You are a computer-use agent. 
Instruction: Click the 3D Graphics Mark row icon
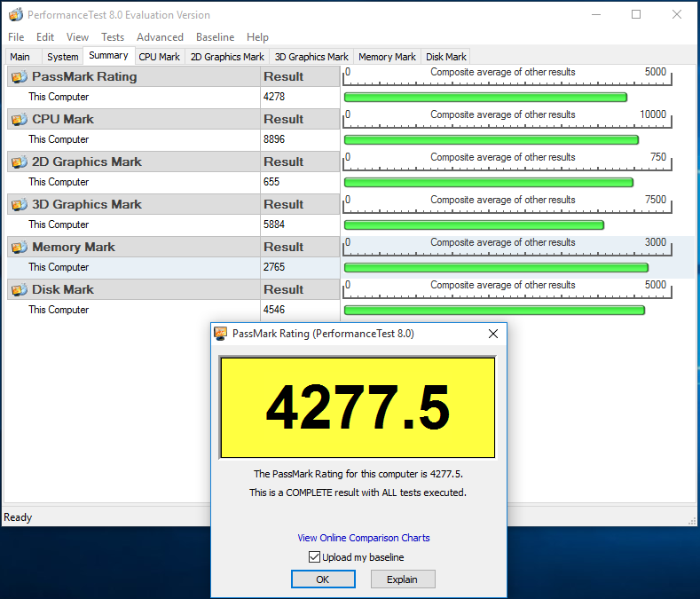click(x=20, y=205)
